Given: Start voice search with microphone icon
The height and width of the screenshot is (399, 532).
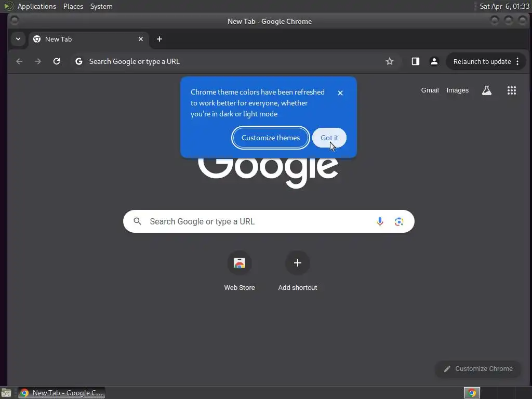Looking at the screenshot, I should pyautogui.click(x=380, y=221).
